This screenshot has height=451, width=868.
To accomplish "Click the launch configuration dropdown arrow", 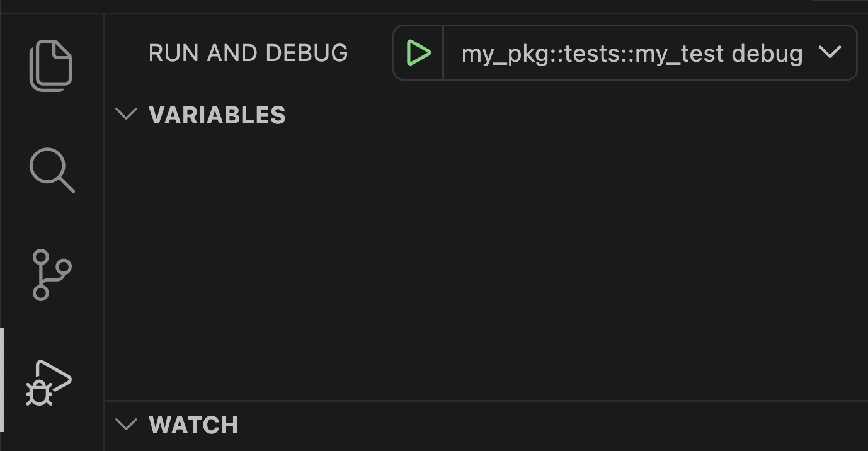I will click(x=830, y=52).
